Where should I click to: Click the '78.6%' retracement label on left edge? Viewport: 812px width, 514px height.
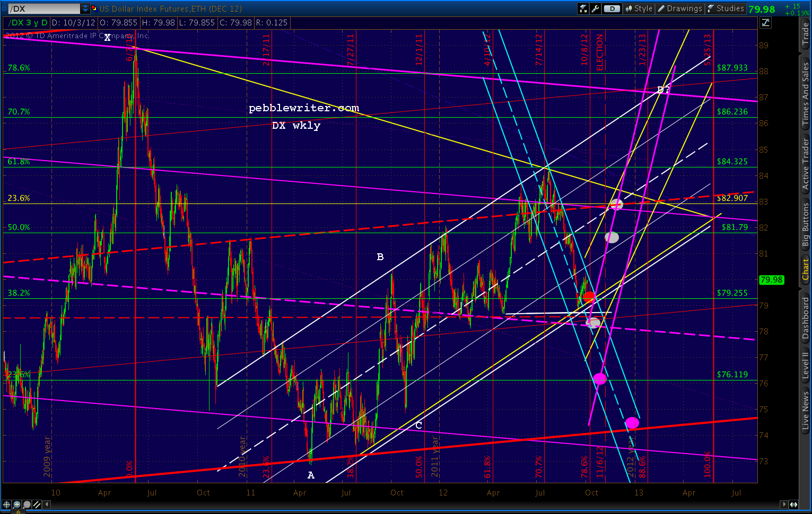coord(19,68)
